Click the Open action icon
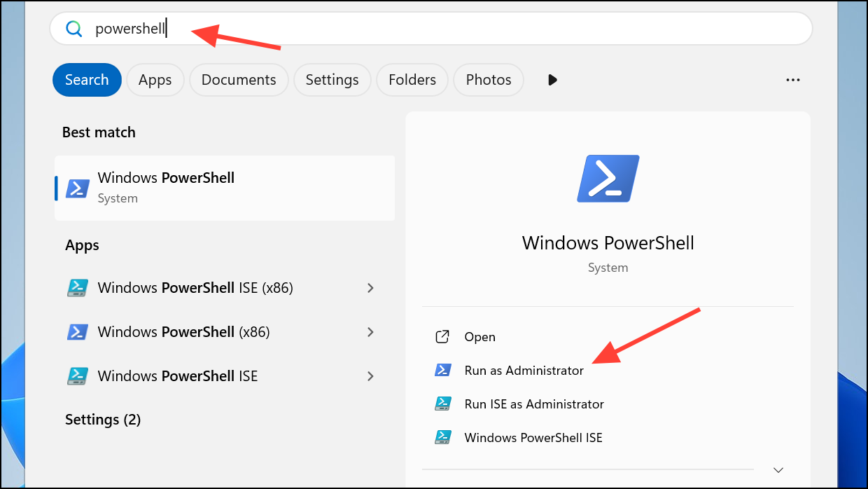The height and width of the screenshot is (489, 868). [442, 337]
